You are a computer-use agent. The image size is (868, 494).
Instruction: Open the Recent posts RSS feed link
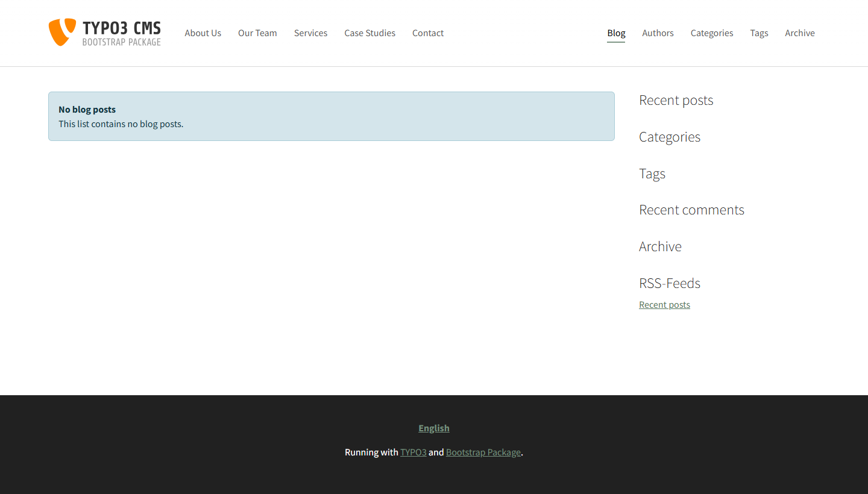[664, 305]
